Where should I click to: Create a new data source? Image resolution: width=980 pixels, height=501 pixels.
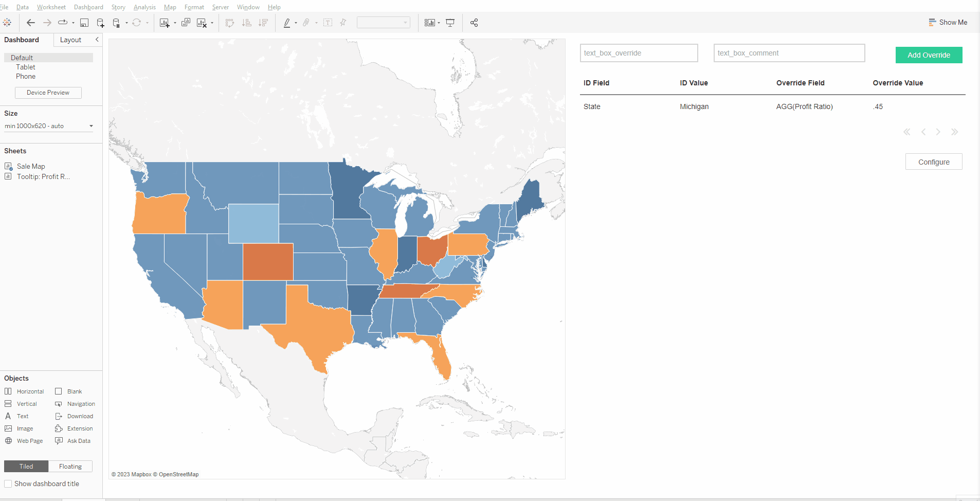100,22
